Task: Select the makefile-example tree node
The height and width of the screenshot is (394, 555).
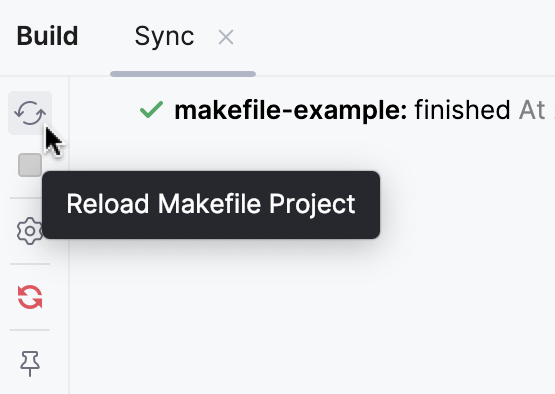Action: [x=291, y=110]
